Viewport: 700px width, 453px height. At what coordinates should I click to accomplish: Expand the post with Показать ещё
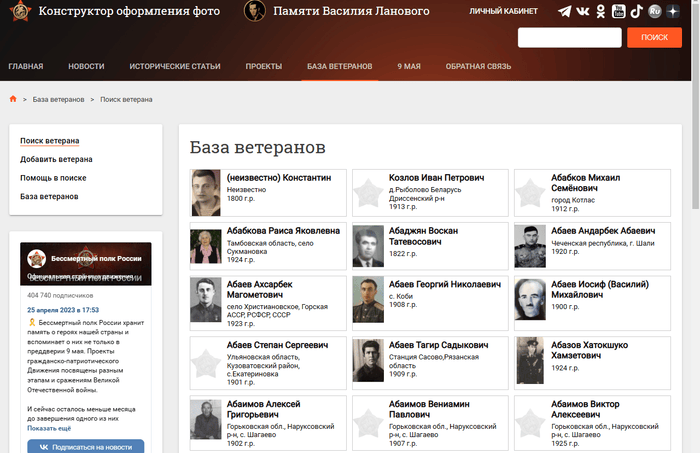pos(49,427)
